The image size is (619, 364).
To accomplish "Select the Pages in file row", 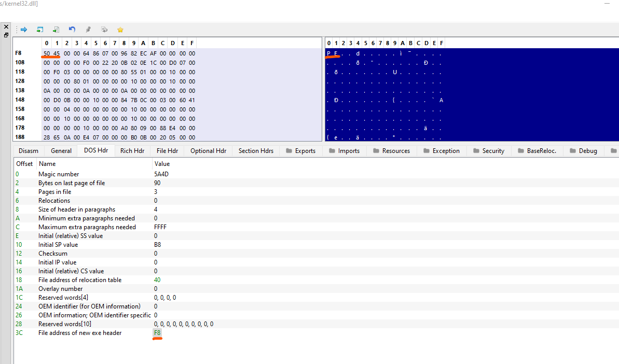I will tap(316, 192).
